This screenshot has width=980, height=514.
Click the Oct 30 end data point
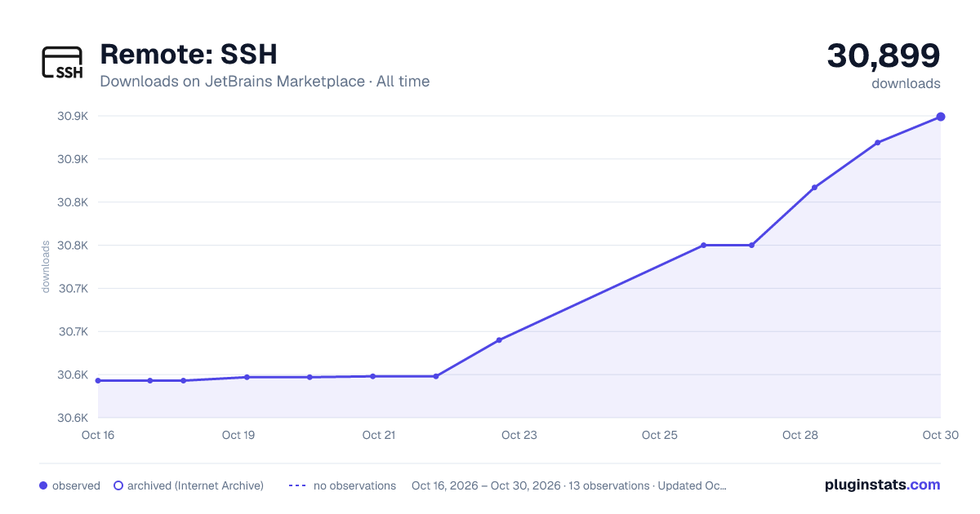click(941, 117)
